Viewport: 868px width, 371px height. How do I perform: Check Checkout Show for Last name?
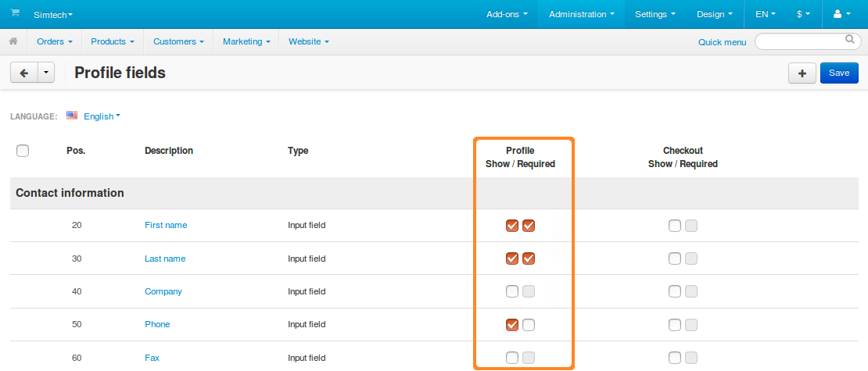[674, 259]
